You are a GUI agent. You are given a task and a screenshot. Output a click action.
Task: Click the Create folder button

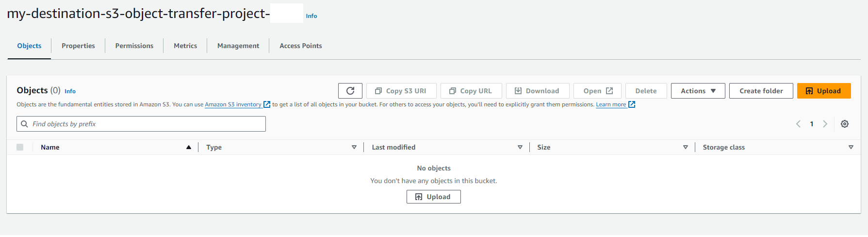tap(761, 91)
